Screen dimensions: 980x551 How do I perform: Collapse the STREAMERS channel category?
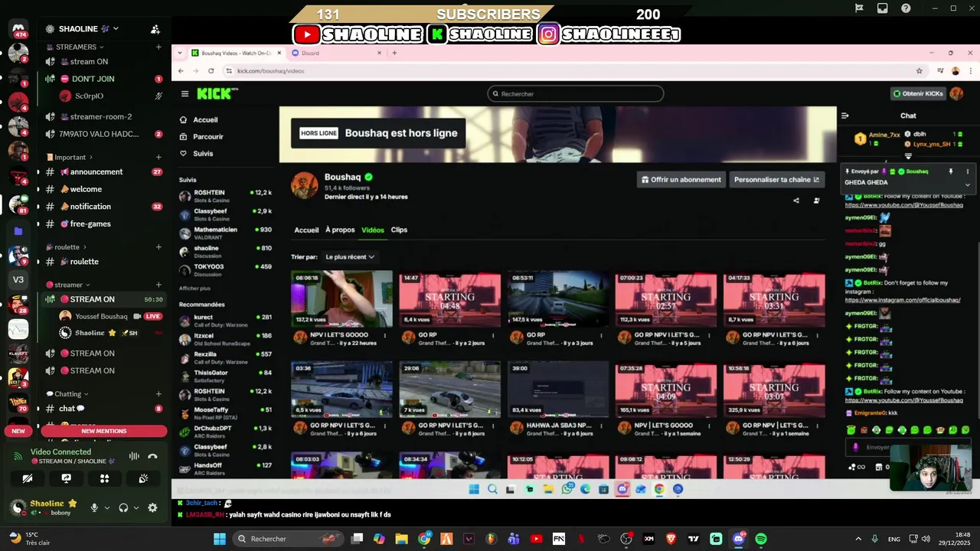tap(77, 47)
